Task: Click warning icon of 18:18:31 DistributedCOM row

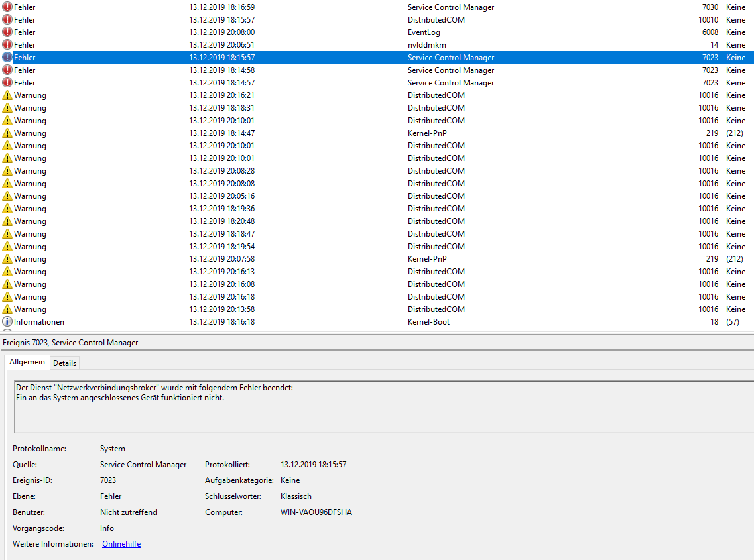Action: click(7, 107)
